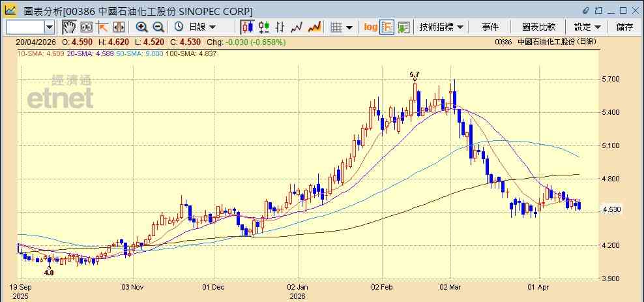Zoom in on the chart
The height and width of the screenshot is (302, 644).
coord(141,27)
